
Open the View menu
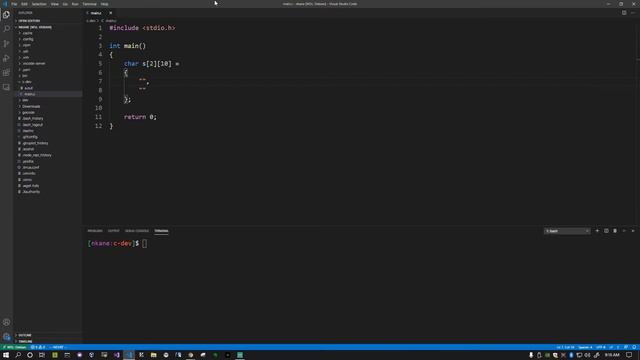[x=55, y=4]
